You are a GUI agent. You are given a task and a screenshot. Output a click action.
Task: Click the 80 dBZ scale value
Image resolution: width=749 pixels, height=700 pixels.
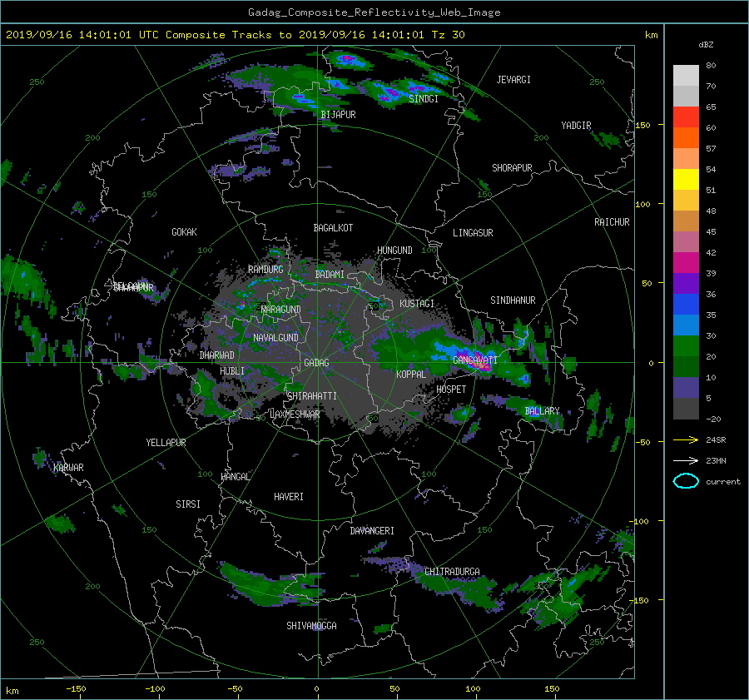coord(711,66)
